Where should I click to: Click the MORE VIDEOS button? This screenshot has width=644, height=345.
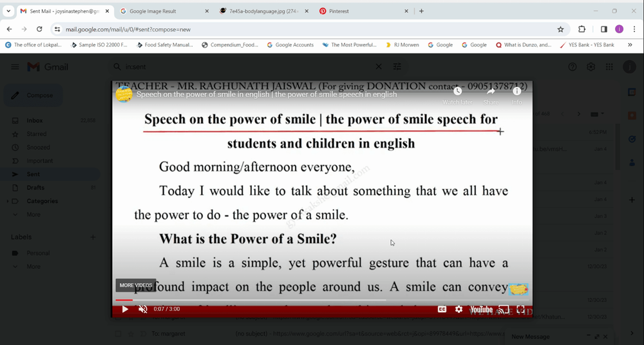136,285
